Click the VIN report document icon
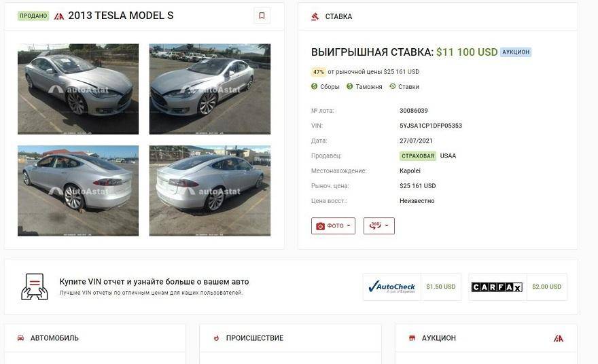Screen dimensions: 598x364 35,287
